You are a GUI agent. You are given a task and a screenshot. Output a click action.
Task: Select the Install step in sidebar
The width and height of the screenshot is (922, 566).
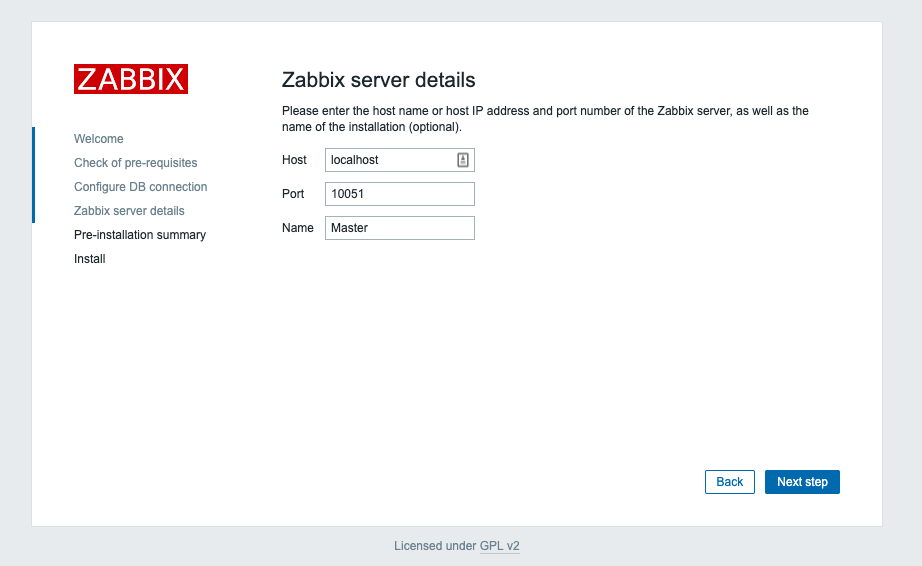89,259
